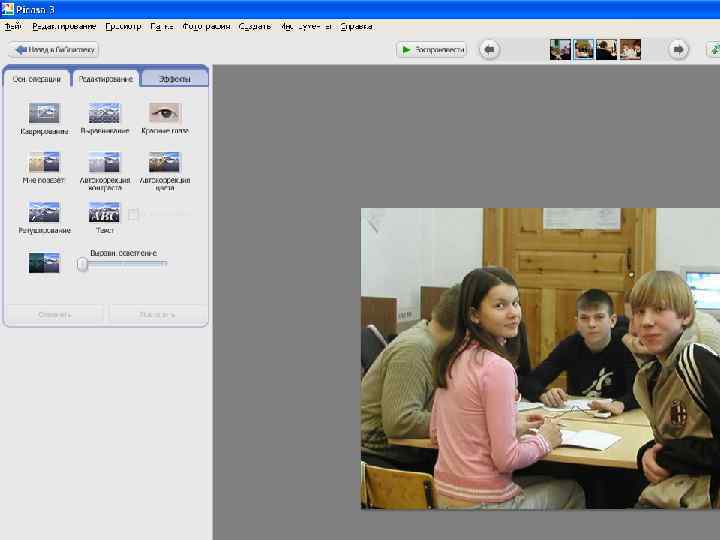720x540 pixels.
Task: Apply the I'm Feeling Lucky (Мне повезёт) fix
Action: tap(44, 162)
